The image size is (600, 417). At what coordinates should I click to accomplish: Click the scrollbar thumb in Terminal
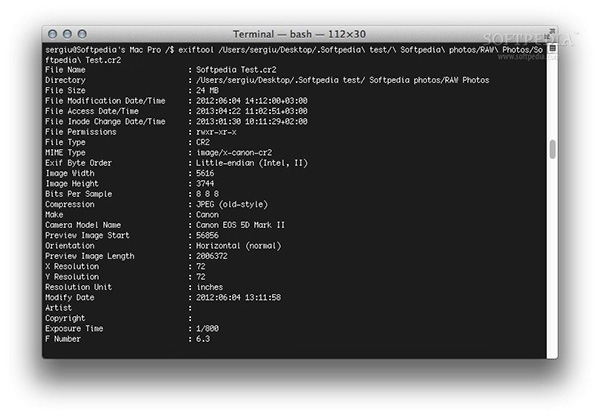pos(551,150)
